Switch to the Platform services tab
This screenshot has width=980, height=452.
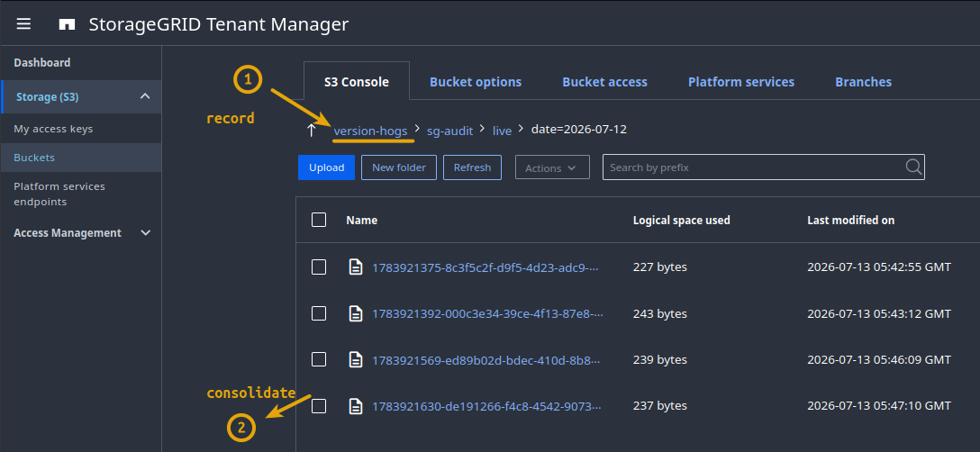click(741, 82)
